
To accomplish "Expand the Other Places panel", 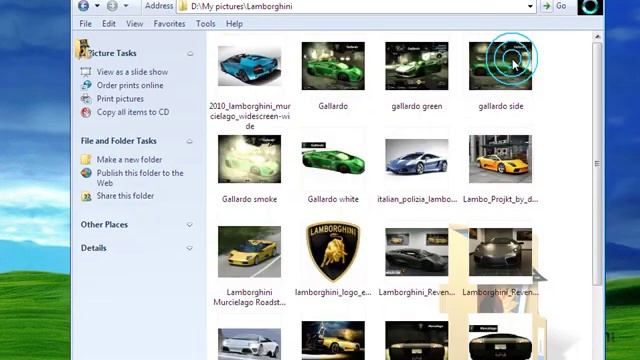I will pyautogui.click(x=189, y=225).
